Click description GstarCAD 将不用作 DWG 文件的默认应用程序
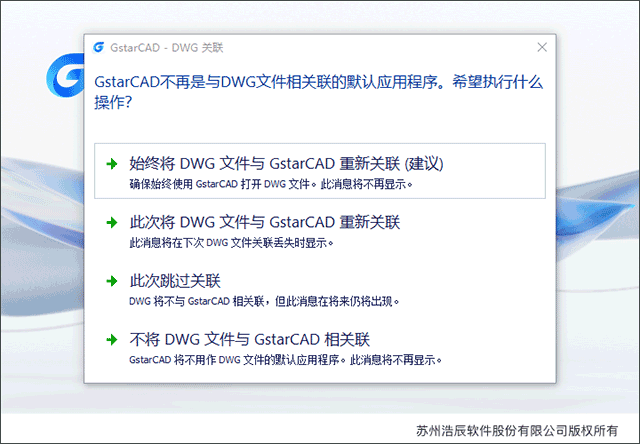Image resolution: width=640 pixels, height=444 pixels. (x=285, y=360)
